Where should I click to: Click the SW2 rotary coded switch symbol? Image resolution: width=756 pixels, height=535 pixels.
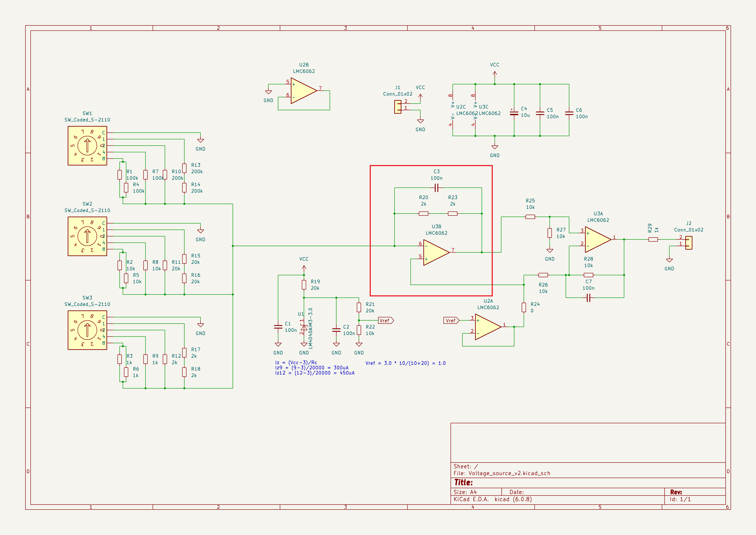87,236
